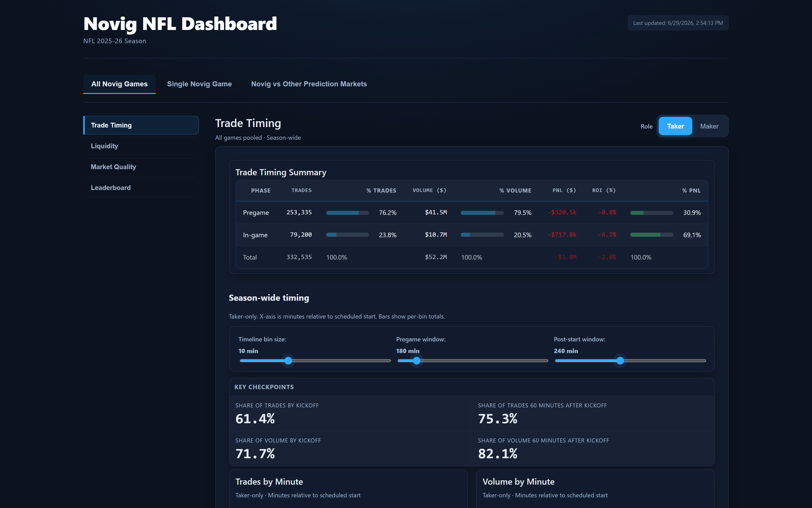Screen dimensions: 812x508
Task: Click the 75.3% trades after kickoff checkpoint
Action: [498, 419]
